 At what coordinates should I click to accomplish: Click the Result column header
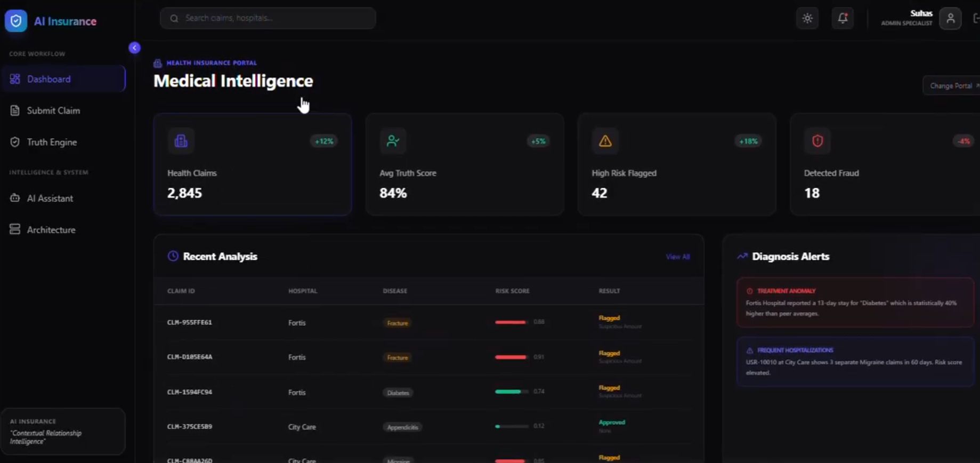click(609, 291)
